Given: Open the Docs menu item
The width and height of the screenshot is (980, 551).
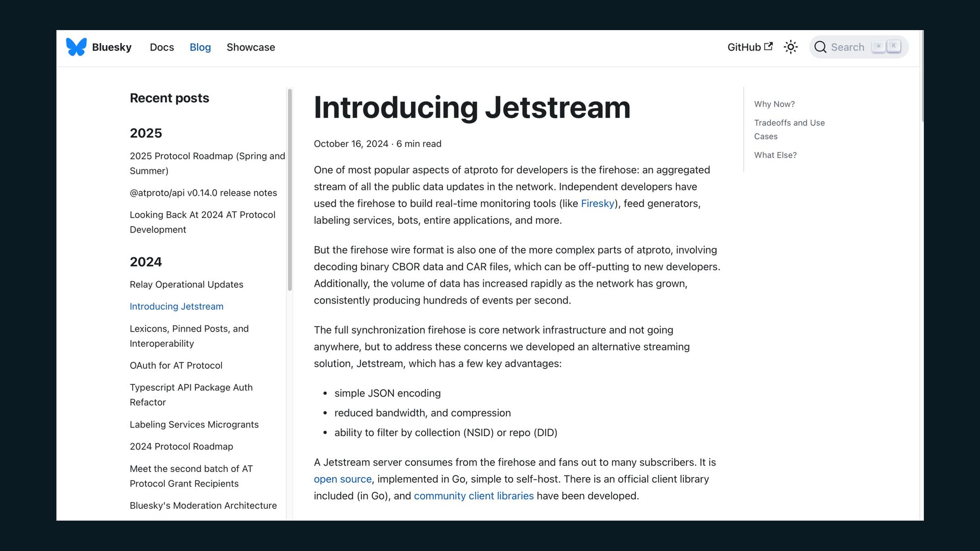Looking at the screenshot, I should point(162,47).
